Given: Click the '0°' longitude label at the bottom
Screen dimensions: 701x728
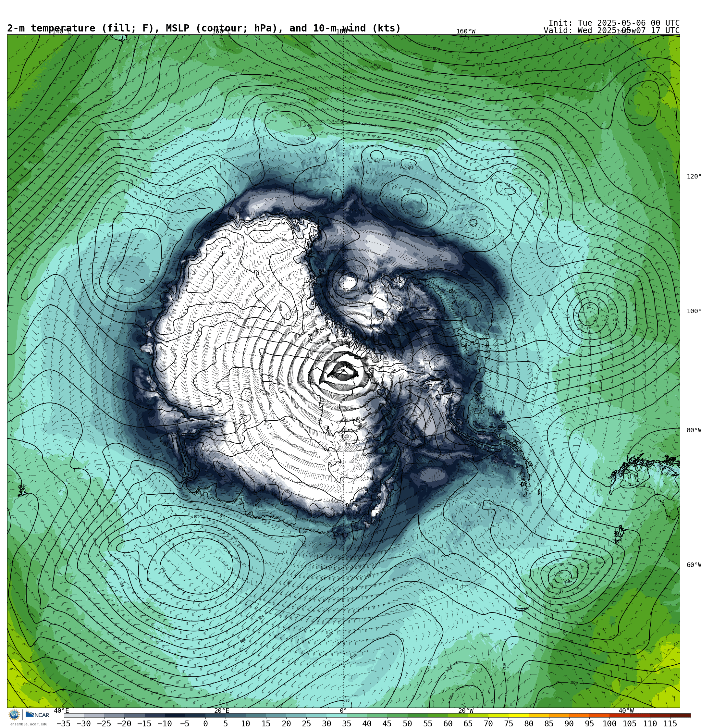Looking at the screenshot, I should tap(343, 710).
